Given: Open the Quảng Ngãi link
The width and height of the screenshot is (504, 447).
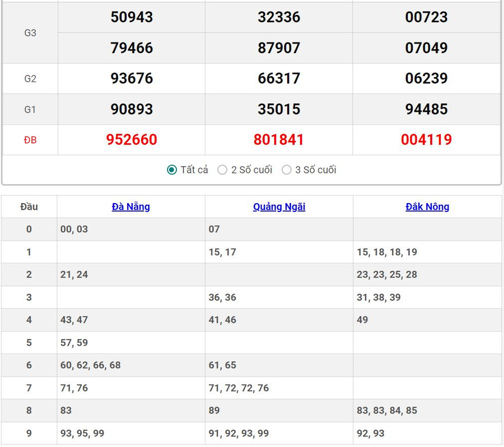Looking at the screenshot, I should (x=279, y=207).
